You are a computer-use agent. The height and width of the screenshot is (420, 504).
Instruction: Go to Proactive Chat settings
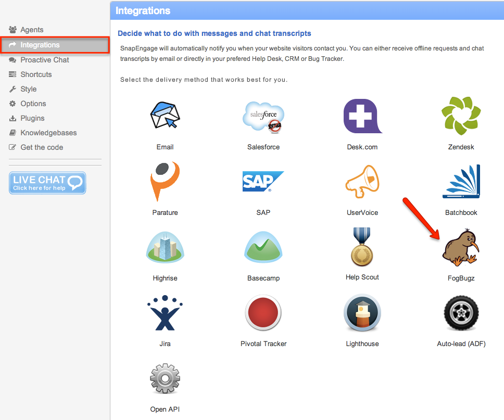pos(39,60)
